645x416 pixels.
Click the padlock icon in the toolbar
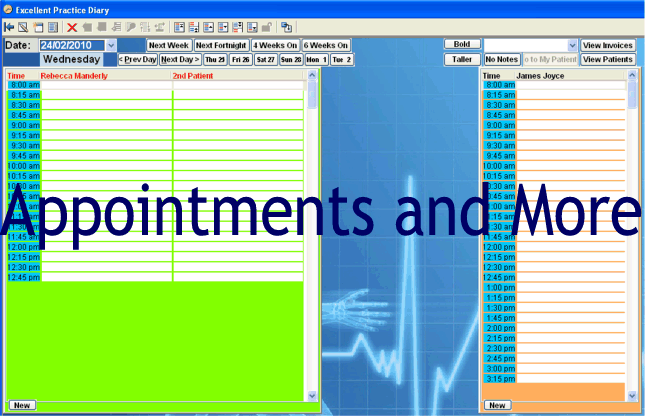coord(266,27)
